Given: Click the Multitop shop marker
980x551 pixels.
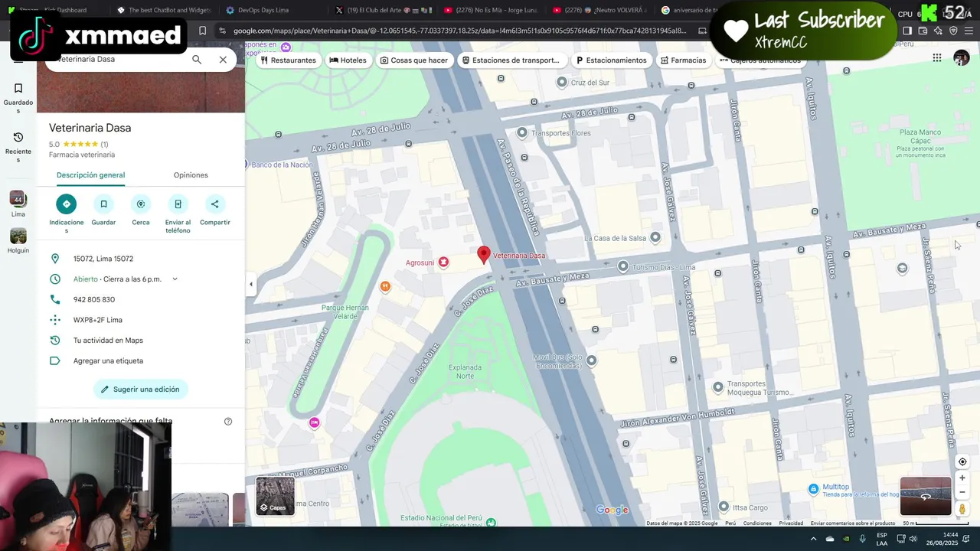Looking at the screenshot, I should [x=814, y=488].
